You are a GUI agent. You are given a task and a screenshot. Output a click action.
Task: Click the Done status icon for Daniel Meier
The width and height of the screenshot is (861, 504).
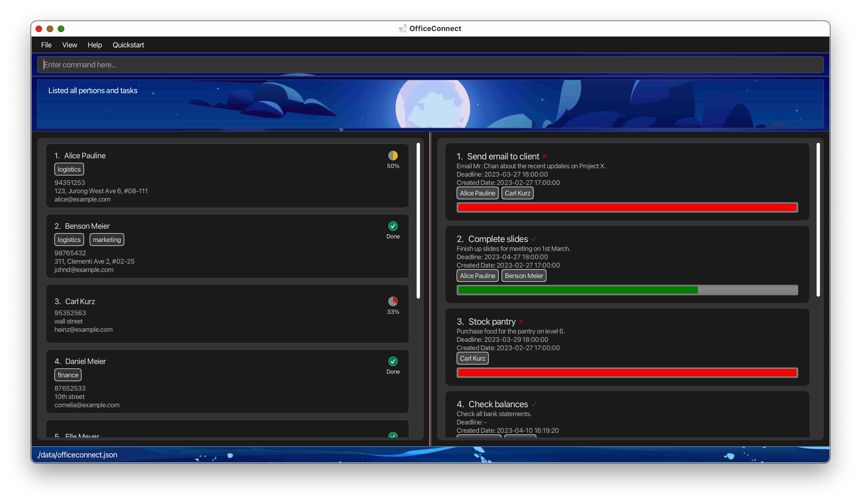tap(393, 361)
